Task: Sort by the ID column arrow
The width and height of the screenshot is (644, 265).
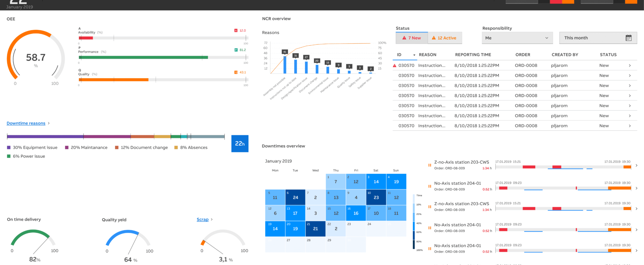Action: click(414, 55)
